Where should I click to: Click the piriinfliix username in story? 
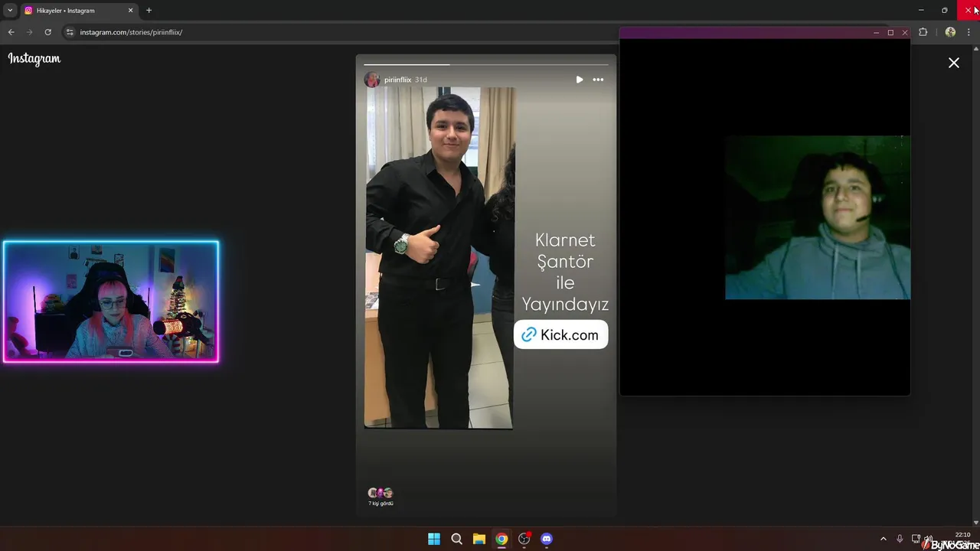coord(397,80)
